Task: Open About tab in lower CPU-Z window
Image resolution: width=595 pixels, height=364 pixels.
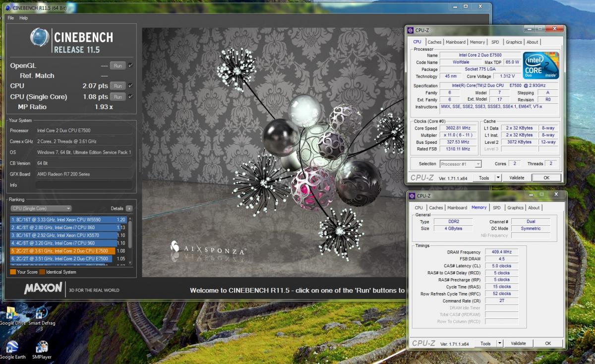Action: 534,208
